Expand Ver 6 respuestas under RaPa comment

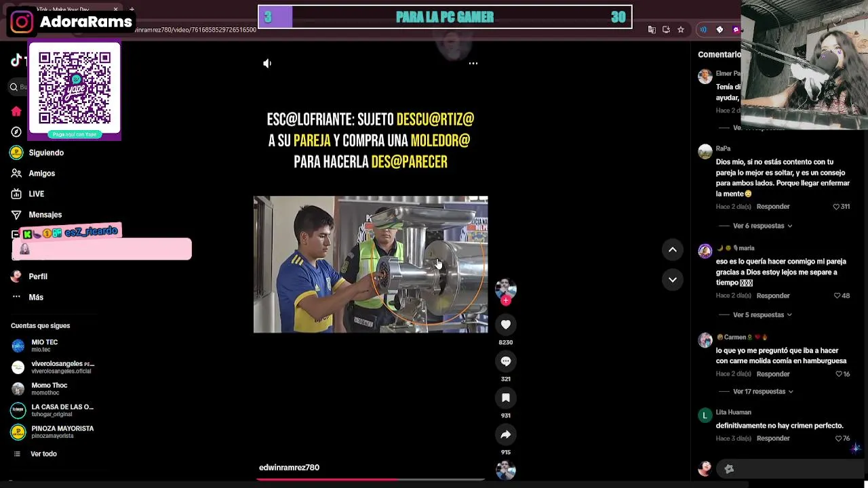[x=762, y=226]
